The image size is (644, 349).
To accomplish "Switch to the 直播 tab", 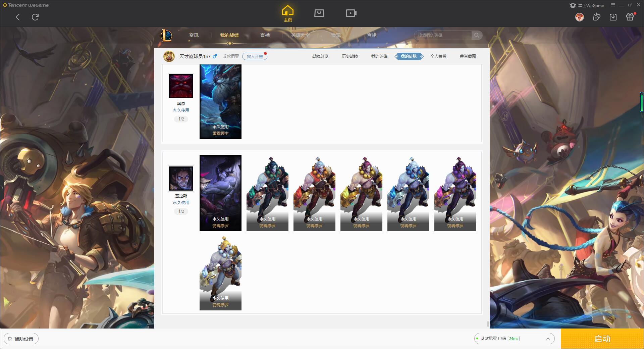I will (265, 35).
